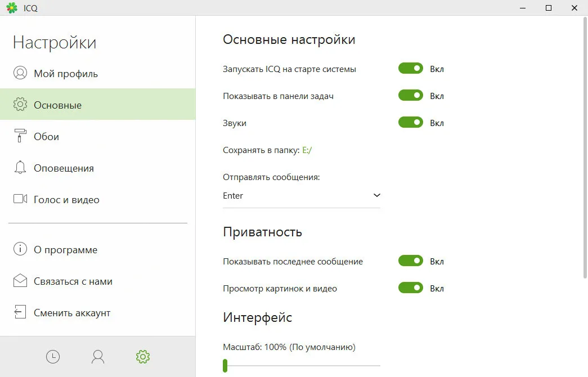The width and height of the screenshot is (588, 377).
Task: Turn off the Звуки switch
Action: pos(411,122)
